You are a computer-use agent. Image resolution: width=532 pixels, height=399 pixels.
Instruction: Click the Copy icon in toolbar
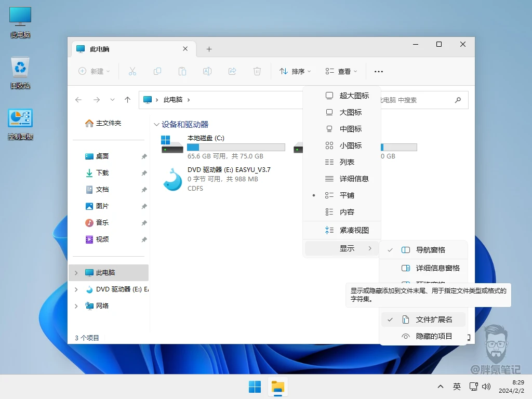[x=157, y=71]
